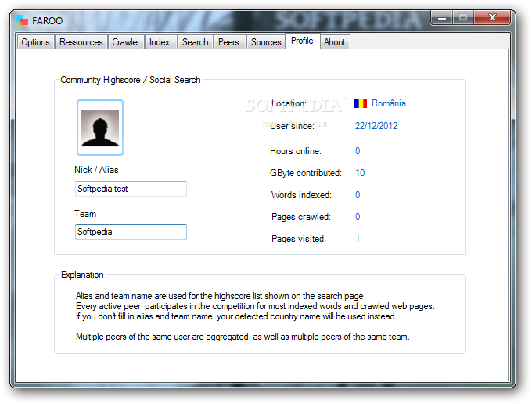Focus the Team input field
This screenshot has height=404, width=532.
click(x=131, y=232)
